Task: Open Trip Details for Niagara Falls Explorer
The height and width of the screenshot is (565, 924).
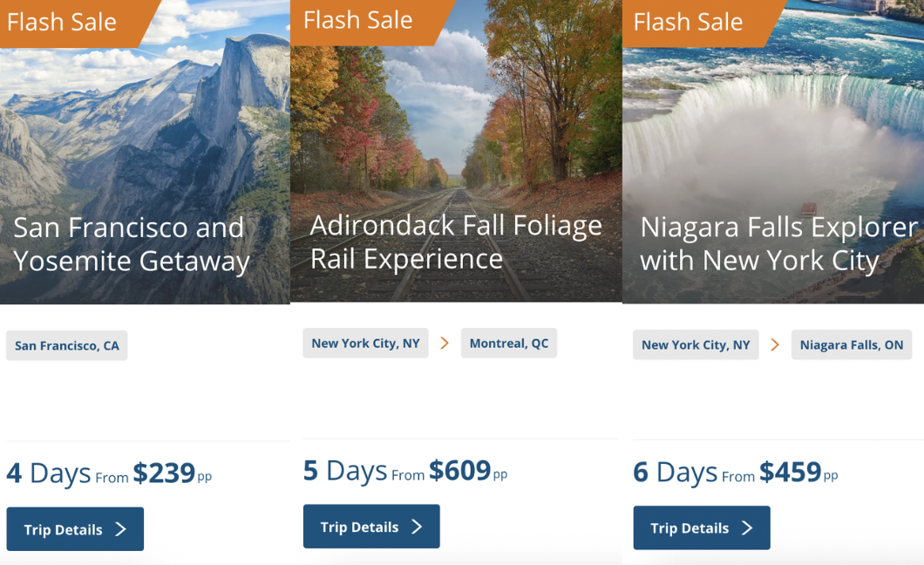Action: (x=702, y=528)
